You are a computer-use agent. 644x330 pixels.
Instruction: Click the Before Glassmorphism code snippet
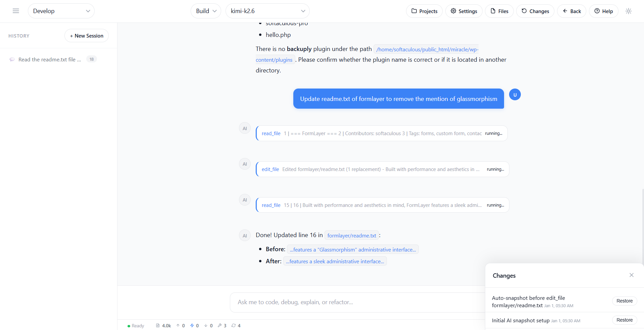tap(353, 250)
